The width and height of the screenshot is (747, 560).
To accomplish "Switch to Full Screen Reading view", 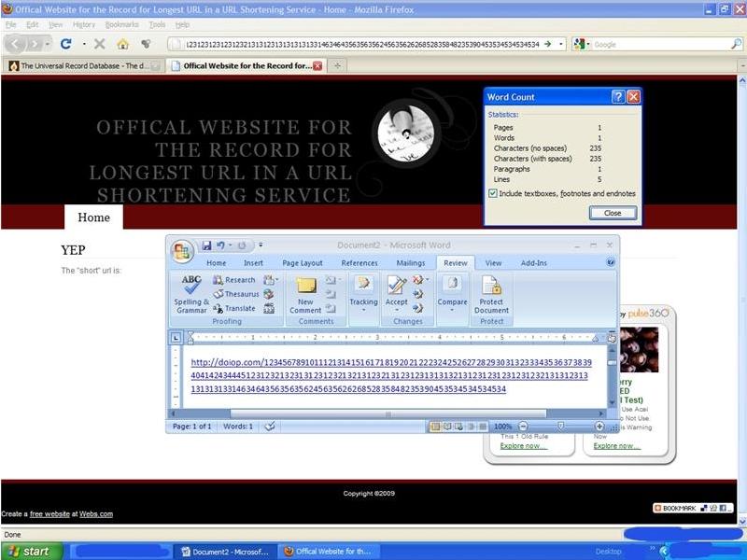I will [446, 427].
